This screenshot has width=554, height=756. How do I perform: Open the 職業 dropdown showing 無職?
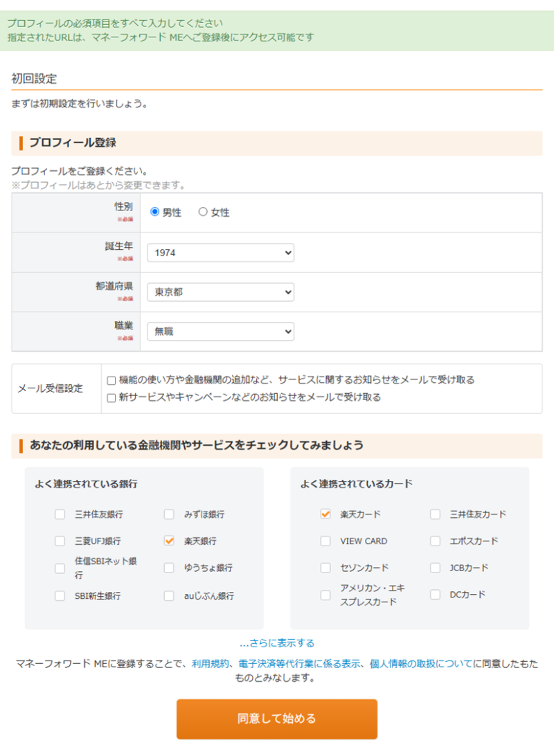tap(221, 332)
